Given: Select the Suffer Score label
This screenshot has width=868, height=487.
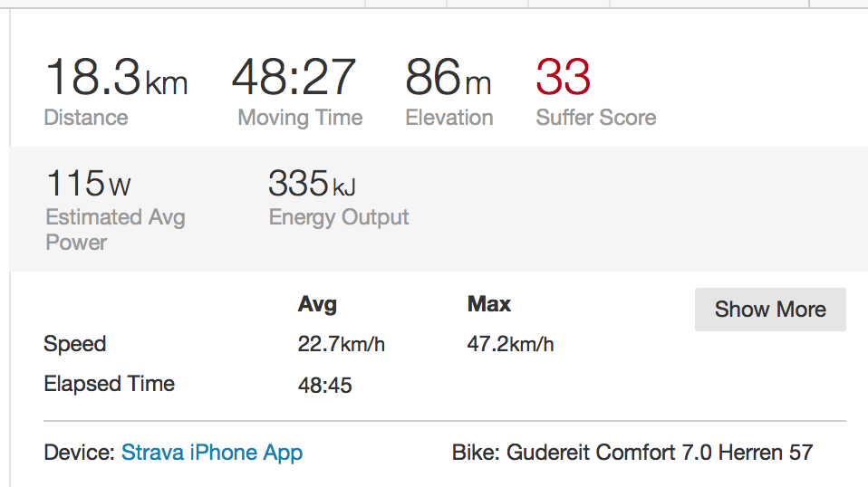Looking at the screenshot, I should point(595,118).
